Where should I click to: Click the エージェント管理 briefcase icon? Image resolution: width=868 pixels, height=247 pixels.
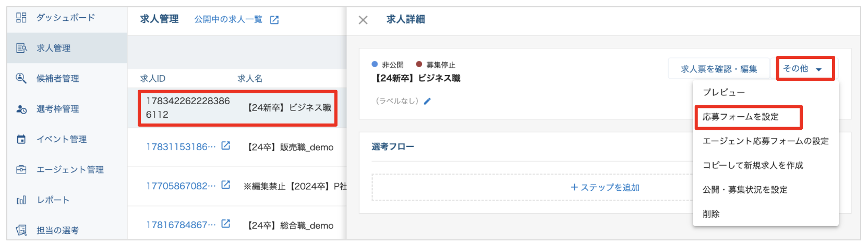(x=21, y=169)
